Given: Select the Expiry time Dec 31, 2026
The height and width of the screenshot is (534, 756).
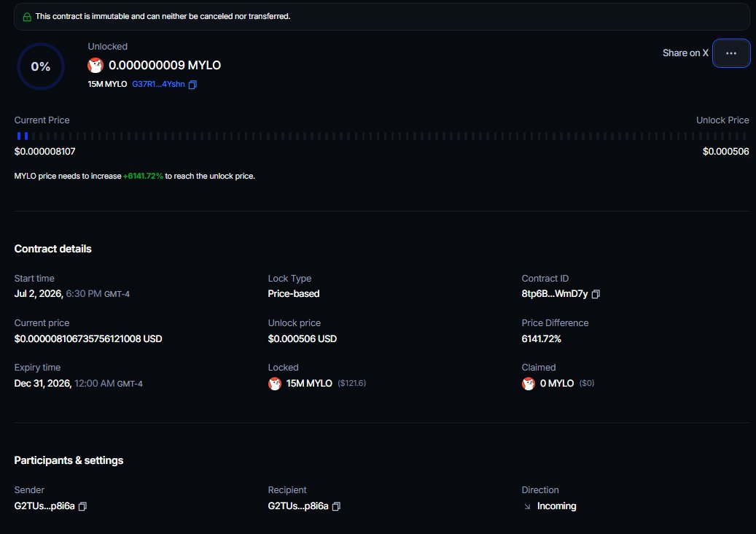Looking at the screenshot, I should 43,384.
